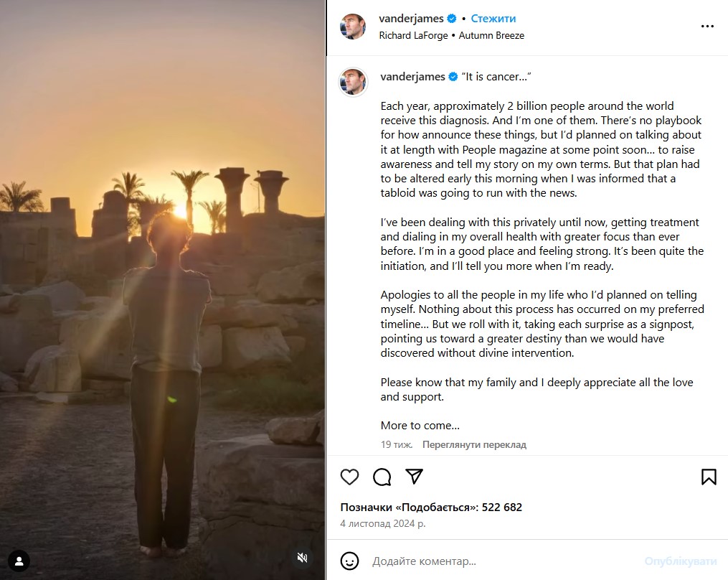728x580 pixels.
Task: Open Richard LaForge Autumn Breeze audio
Action: pos(452,35)
